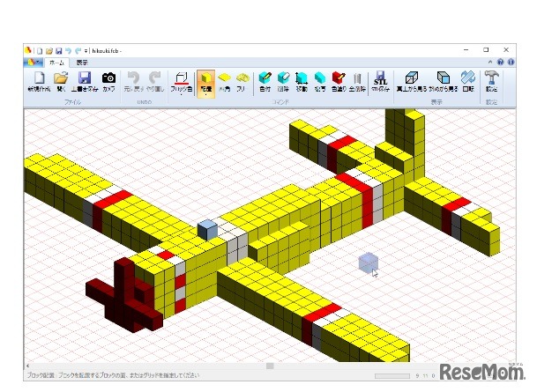Redo with the grayed forward-arrow ribbon icon
Image resolution: width=537 pixels, height=392 pixels.
point(155,82)
